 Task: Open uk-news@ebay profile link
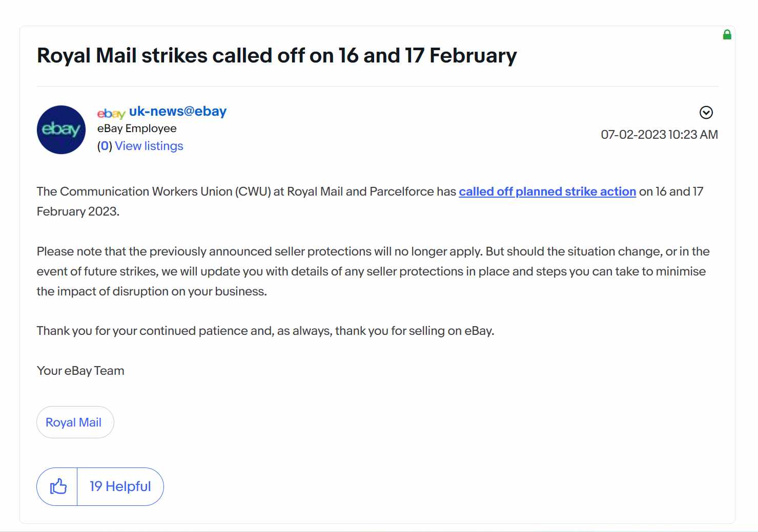(x=178, y=111)
